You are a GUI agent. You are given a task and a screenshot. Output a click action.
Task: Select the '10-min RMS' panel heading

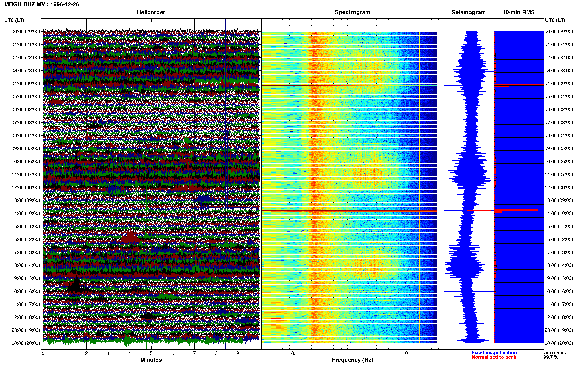coord(518,12)
